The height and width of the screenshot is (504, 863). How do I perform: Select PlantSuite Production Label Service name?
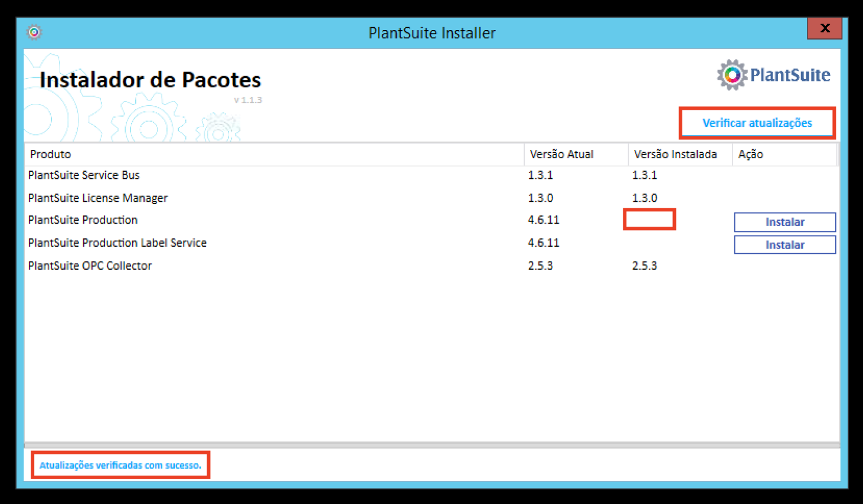tap(117, 243)
